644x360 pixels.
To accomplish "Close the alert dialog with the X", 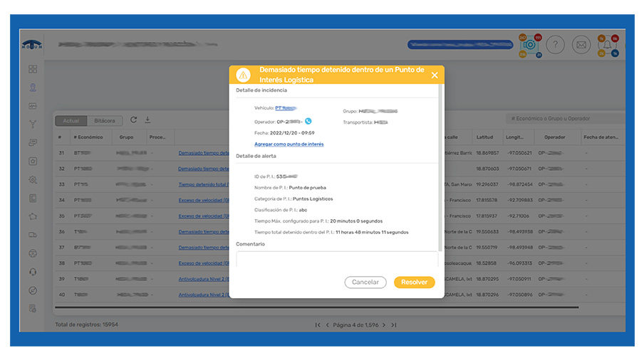I will pos(435,75).
